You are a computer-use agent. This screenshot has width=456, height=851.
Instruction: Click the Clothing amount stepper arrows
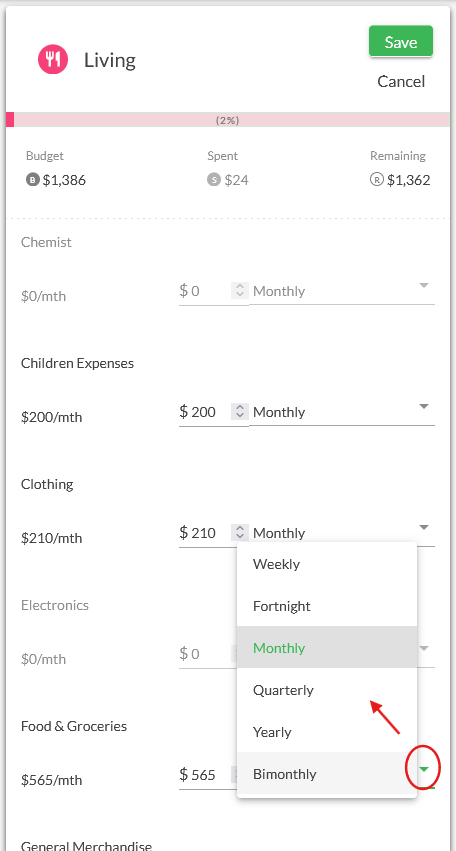tap(239, 532)
